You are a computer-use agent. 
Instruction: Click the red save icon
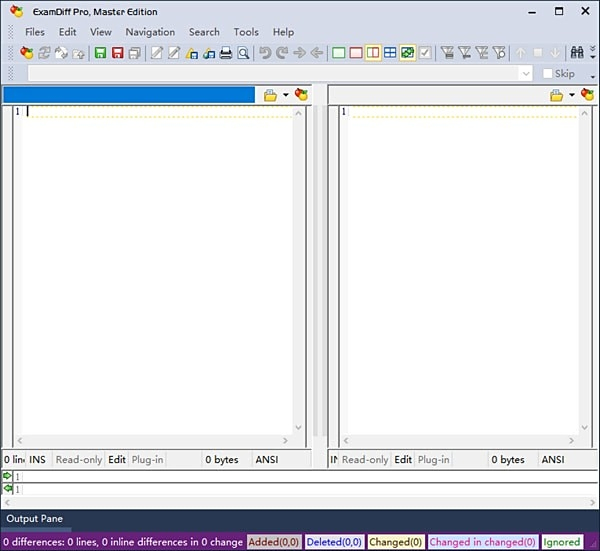click(117, 53)
